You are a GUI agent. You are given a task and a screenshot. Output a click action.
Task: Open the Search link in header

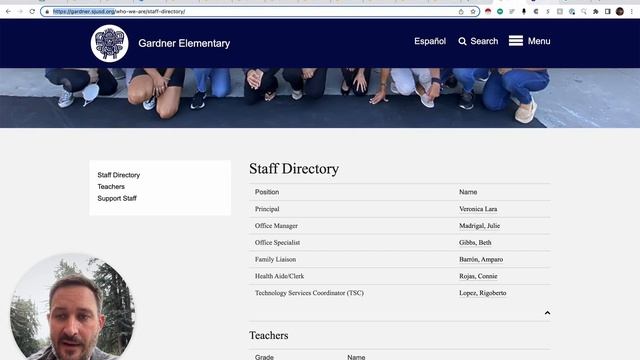(x=484, y=41)
